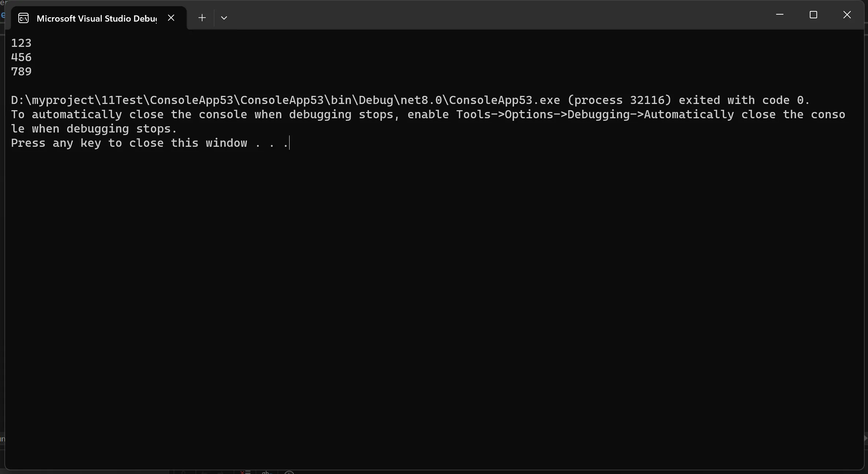Image resolution: width=868 pixels, height=474 pixels.
Task: Click the output line showing 123
Action: (x=21, y=43)
